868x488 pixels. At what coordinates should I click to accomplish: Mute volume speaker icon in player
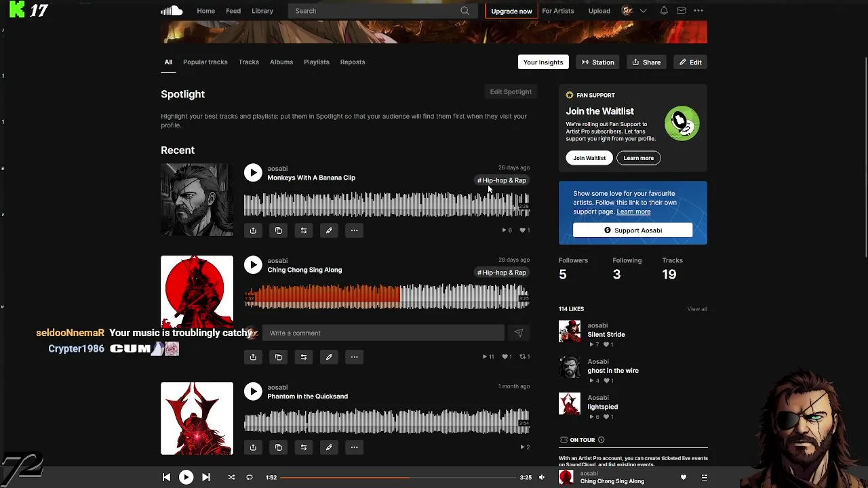click(x=542, y=477)
